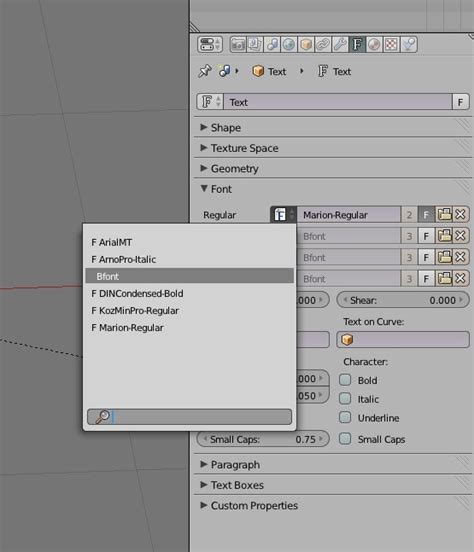Screen dimensions: 474x552
Task: Click the scene icon in breadcrumb
Action: coord(224,71)
